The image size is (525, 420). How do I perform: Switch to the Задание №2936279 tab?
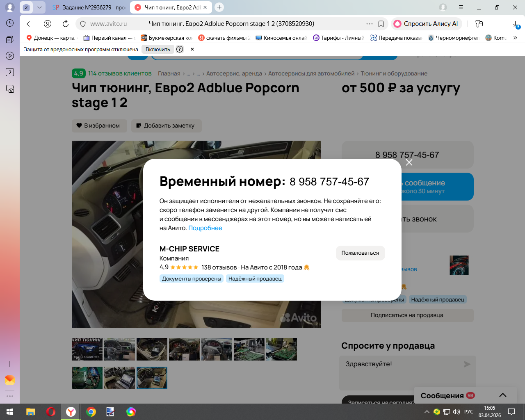pos(89,7)
